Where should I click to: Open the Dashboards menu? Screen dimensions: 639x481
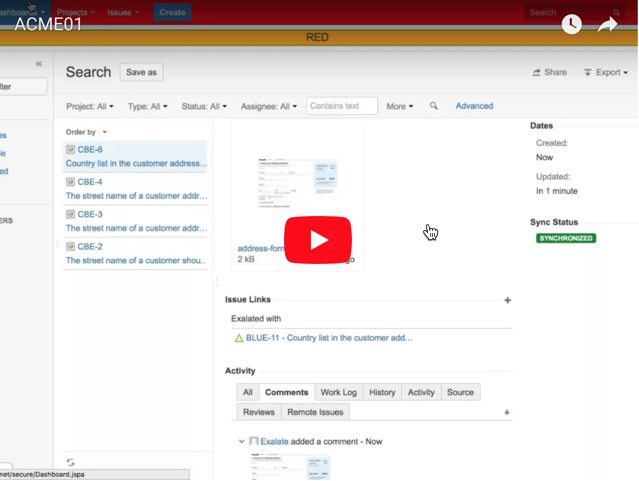pos(22,12)
